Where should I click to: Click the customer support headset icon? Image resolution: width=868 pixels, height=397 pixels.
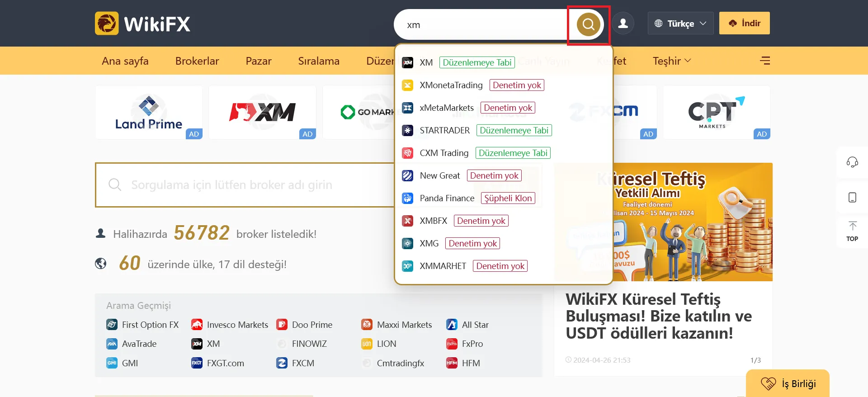(852, 162)
